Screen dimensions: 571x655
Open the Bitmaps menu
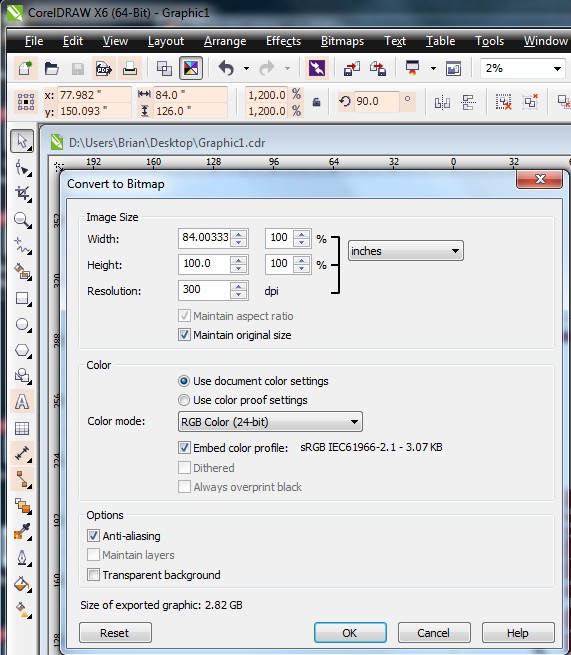(x=342, y=41)
